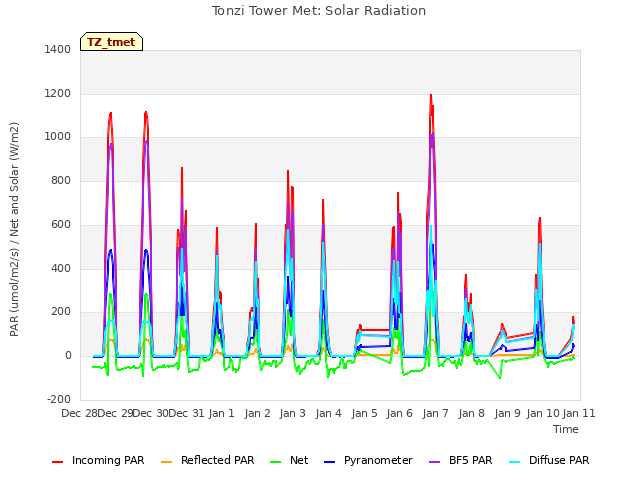The image size is (640, 480).
Task: Toggle the BF5 PAR legend label
Action: [x=471, y=460]
